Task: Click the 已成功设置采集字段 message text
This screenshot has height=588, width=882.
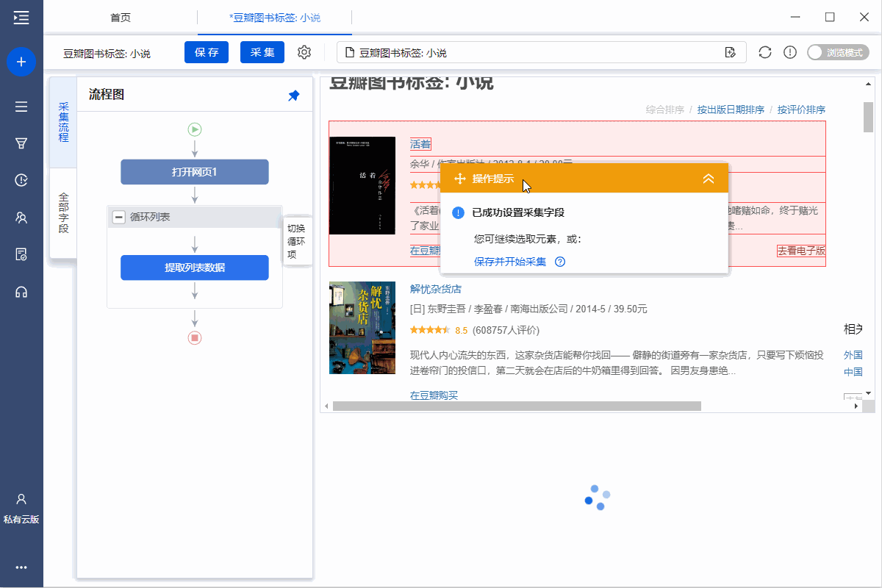Action: [x=518, y=213]
